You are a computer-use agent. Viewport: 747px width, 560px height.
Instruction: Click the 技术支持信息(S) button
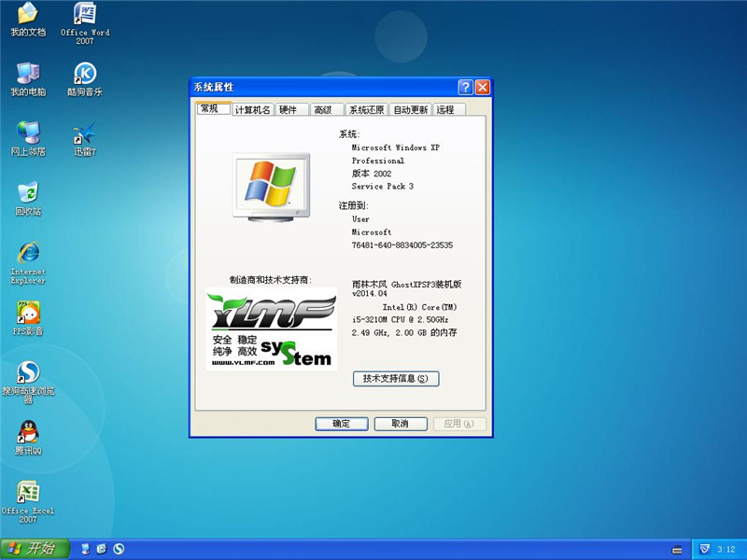[396, 379]
